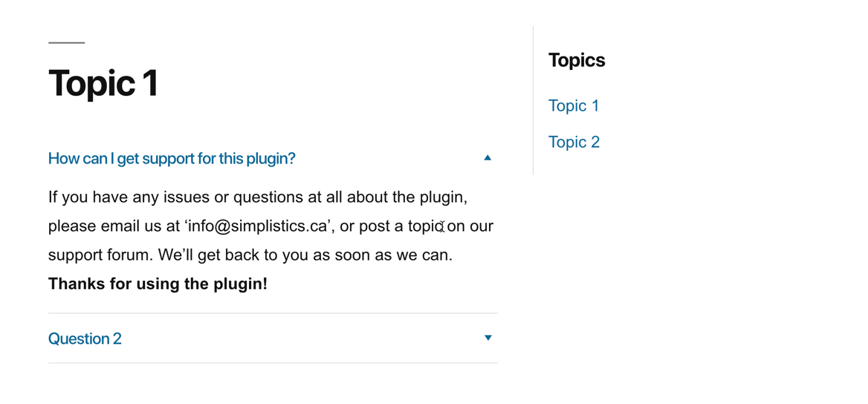Image resolution: width=868 pixels, height=404 pixels.
Task: Click the short decorative line above the heading
Action: [66, 42]
